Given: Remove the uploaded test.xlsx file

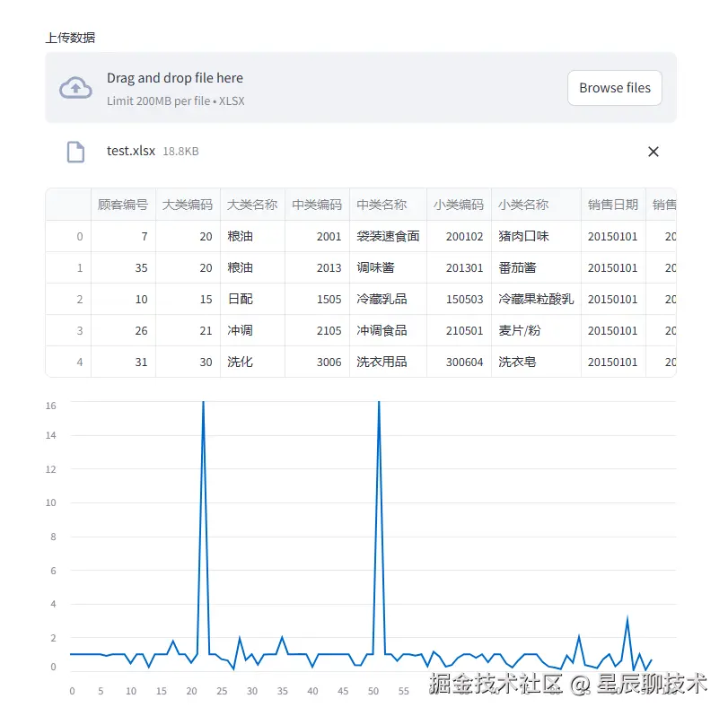Looking at the screenshot, I should pyautogui.click(x=653, y=152).
